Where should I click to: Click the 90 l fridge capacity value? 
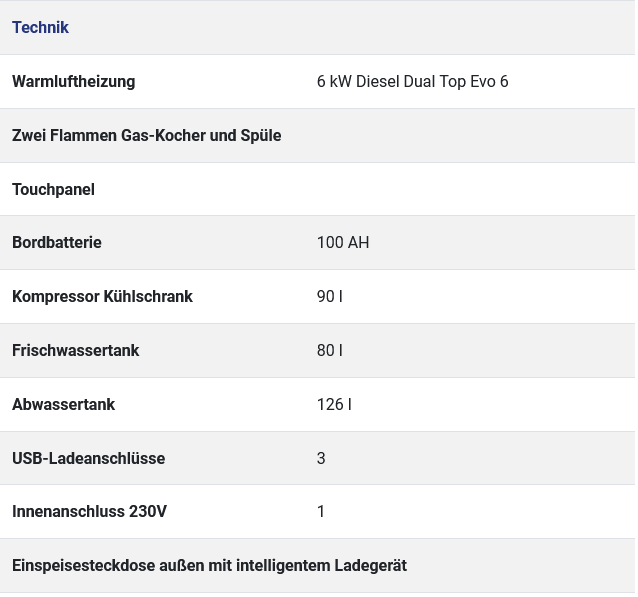330,296
